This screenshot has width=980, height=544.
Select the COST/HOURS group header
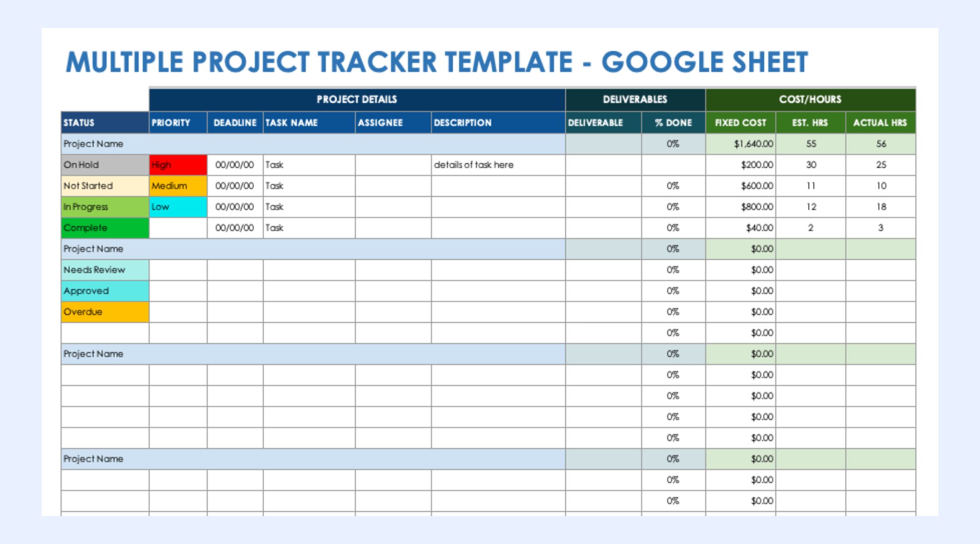pos(810,99)
